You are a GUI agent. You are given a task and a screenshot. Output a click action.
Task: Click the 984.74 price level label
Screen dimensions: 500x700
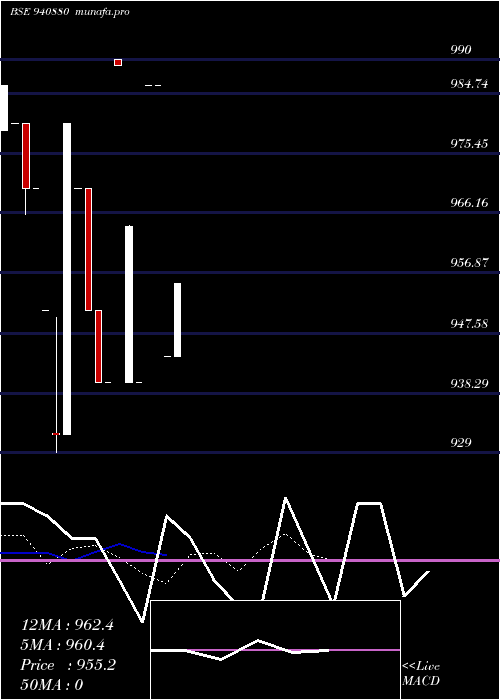pyautogui.click(x=469, y=83)
